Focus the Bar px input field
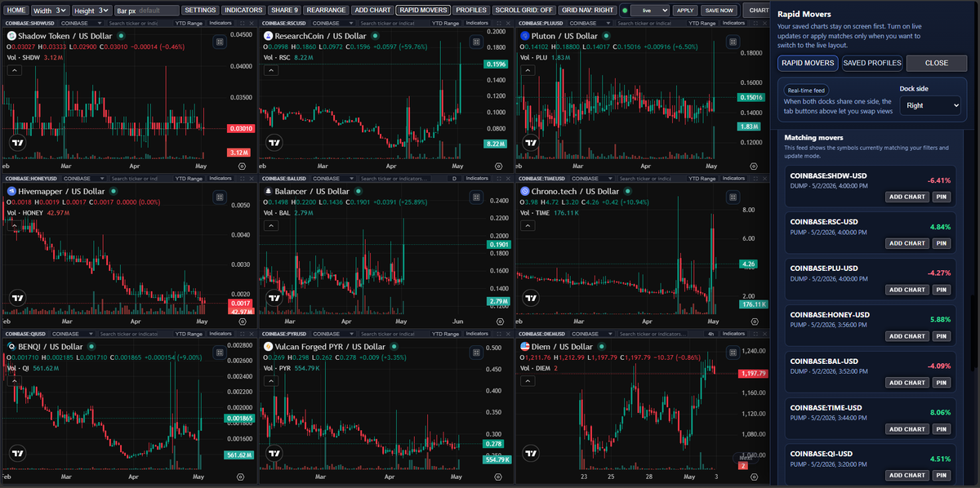This screenshot has height=488, width=980. pyautogui.click(x=147, y=11)
